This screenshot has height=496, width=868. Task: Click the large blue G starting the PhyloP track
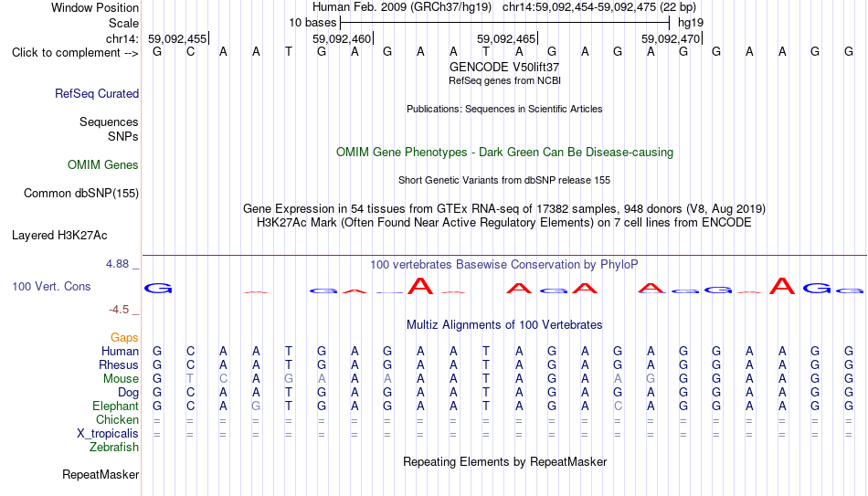point(158,288)
